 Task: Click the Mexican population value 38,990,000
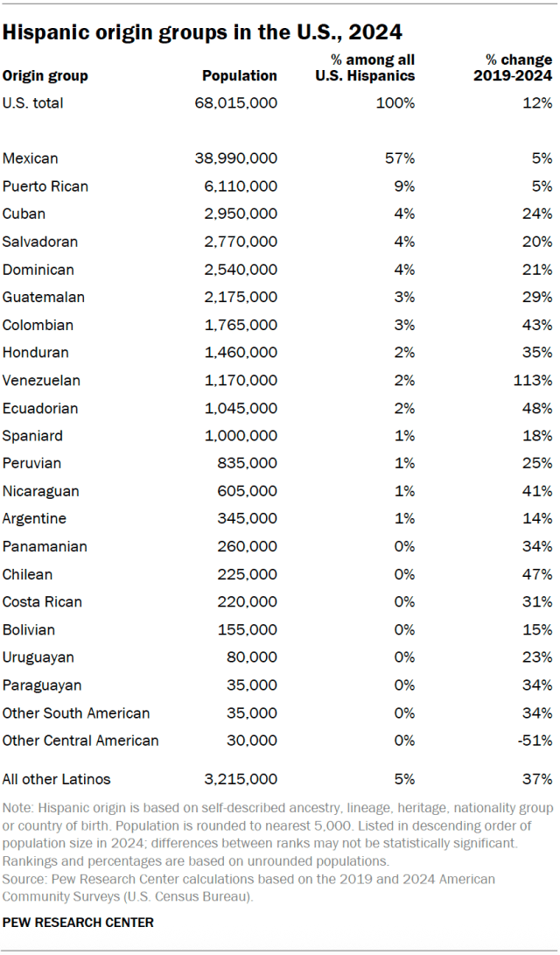(x=235, y=158)
